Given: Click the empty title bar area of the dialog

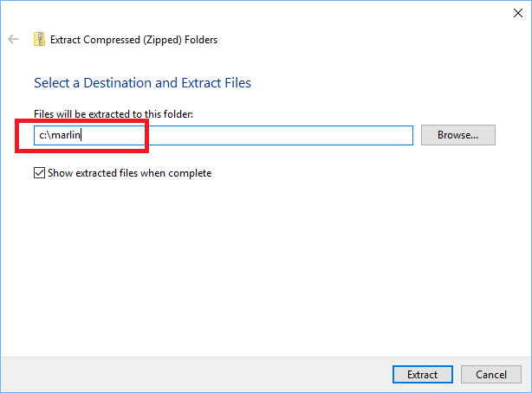Looking at the screenshot, I should [260, 12].
